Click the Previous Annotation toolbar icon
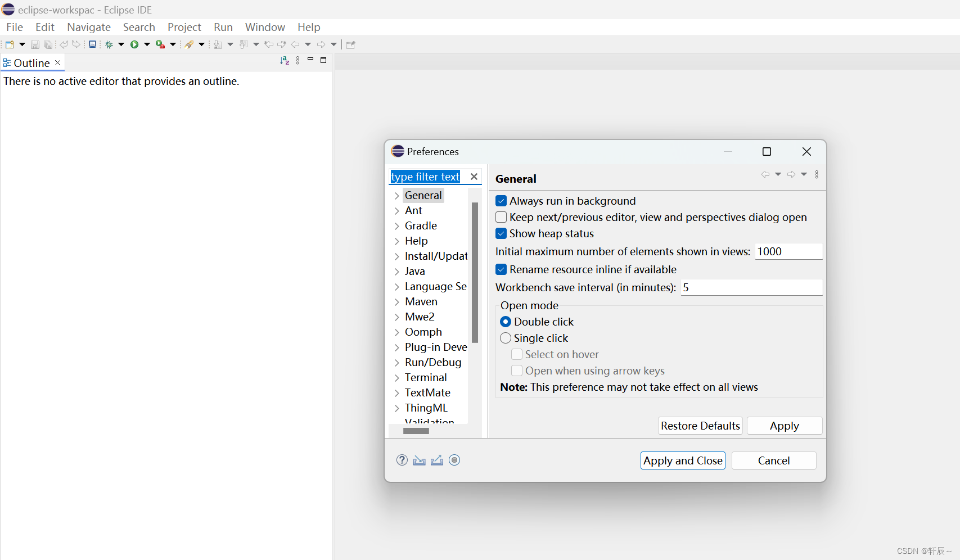 [x=243, y=44]
